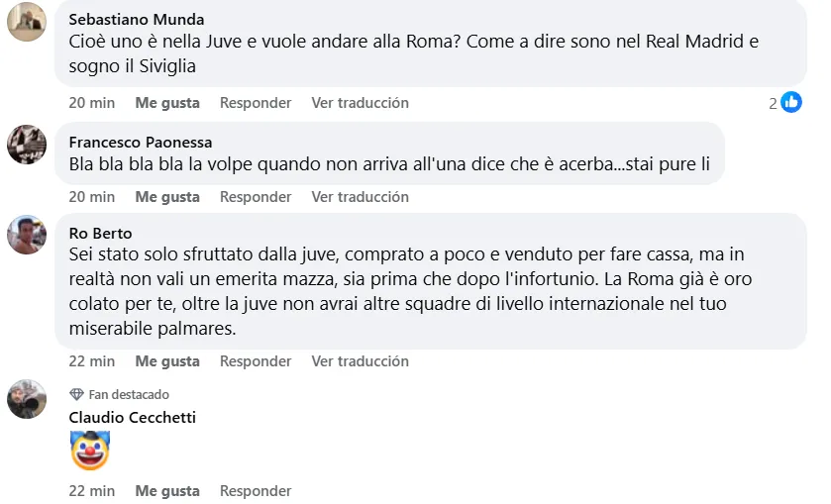
Task: Open Sebastiano Munda's profile picture
Action: [27, 22]
